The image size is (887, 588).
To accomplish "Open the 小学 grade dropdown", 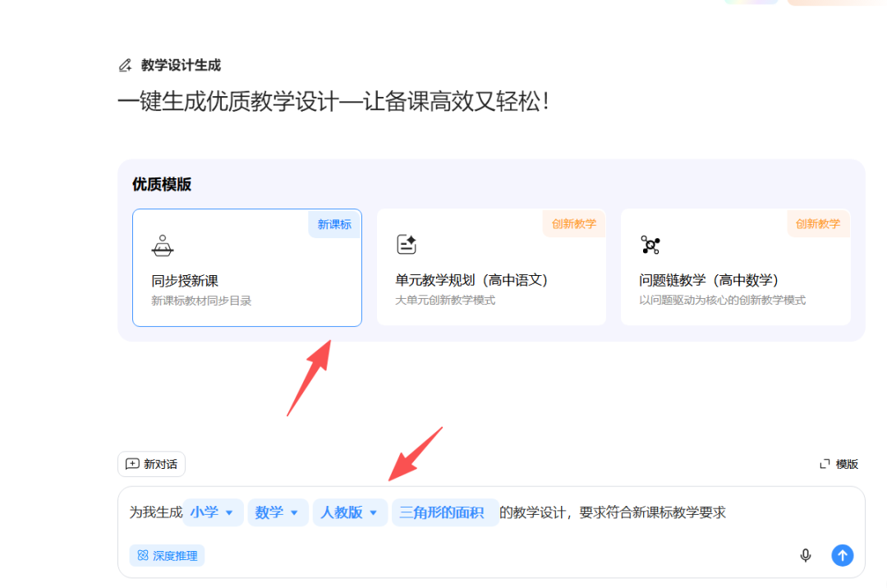I will (213, 512).
